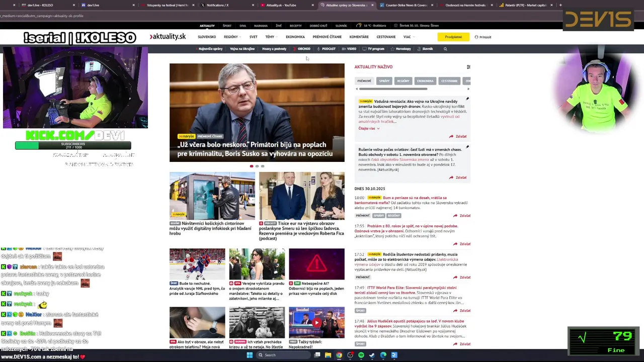644x362 pixels.
Task: Open File Explorer from the taskbar
Action: 328,355
